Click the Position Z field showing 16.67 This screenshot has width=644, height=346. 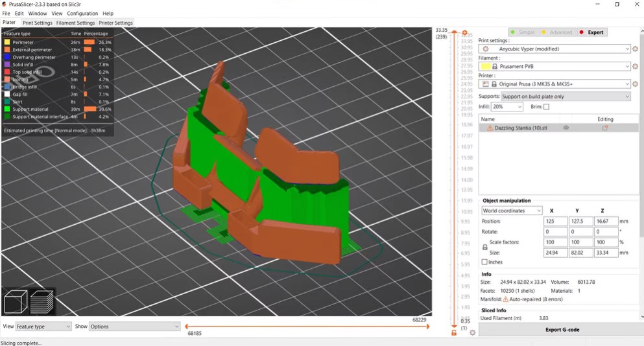[x=606, y=221]
